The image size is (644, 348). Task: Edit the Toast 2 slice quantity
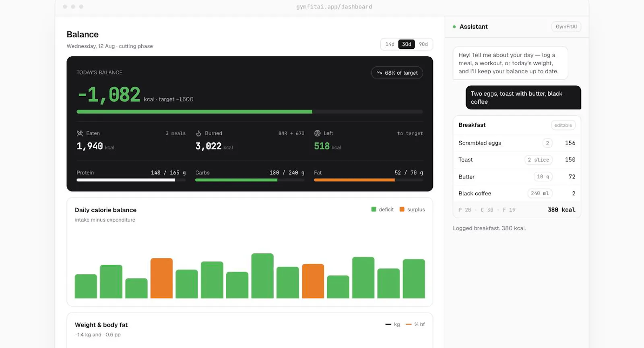pos(539,160)
